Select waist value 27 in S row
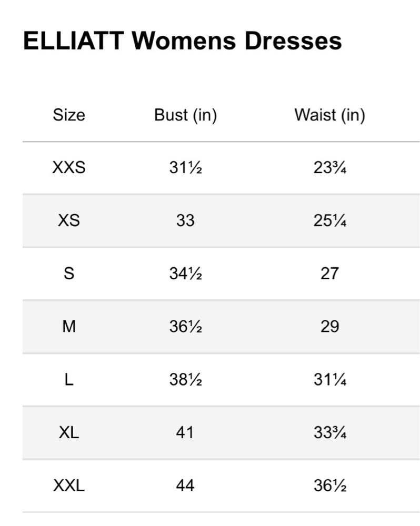 (x=329, y=274)
